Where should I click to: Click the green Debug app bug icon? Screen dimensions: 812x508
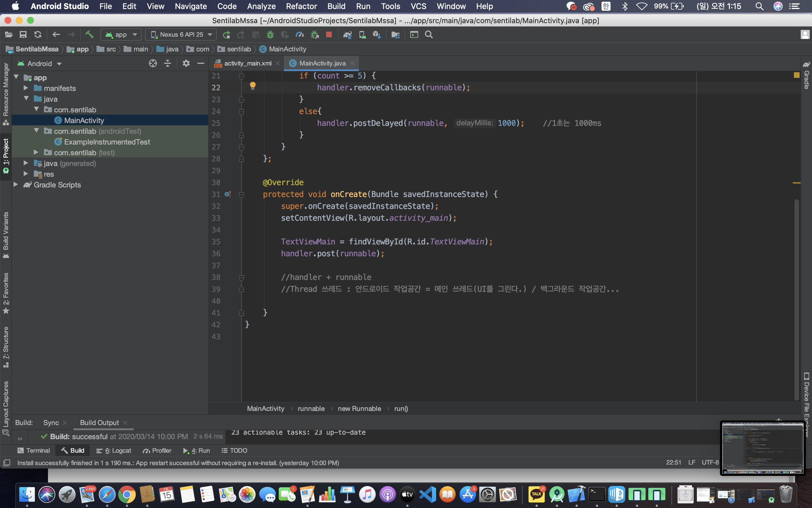(x=270, y=35)
